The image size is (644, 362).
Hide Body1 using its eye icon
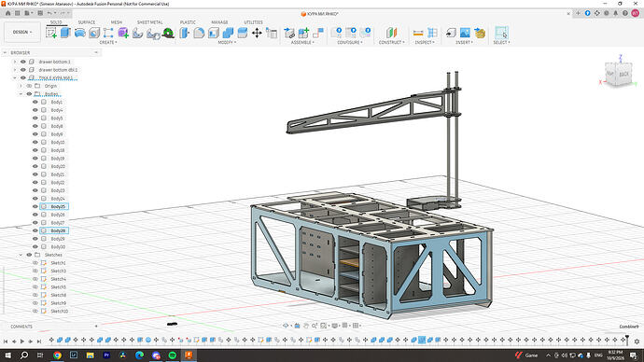[x=35, y=102]
